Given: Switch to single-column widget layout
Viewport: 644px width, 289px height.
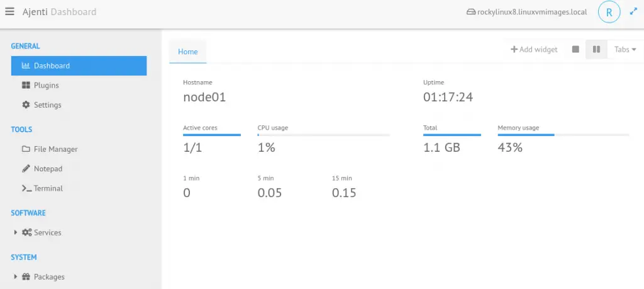Looking at the screenshot, I should 575,49.
